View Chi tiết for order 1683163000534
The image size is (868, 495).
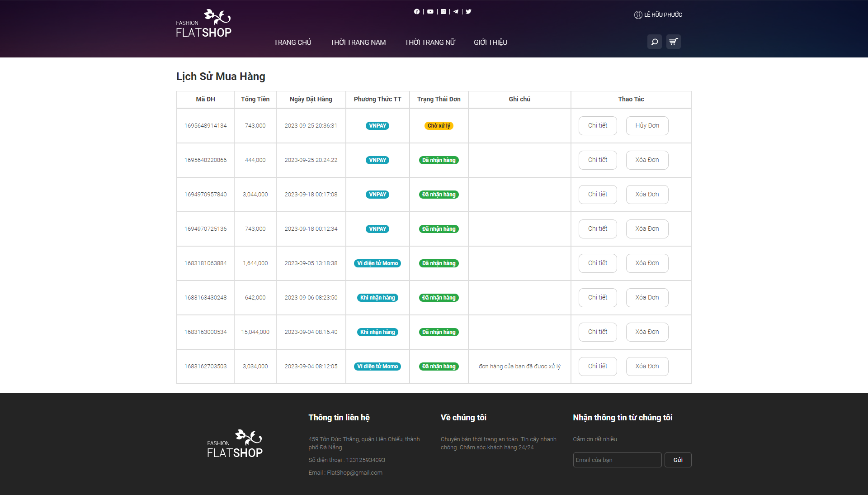coord(598,332)
